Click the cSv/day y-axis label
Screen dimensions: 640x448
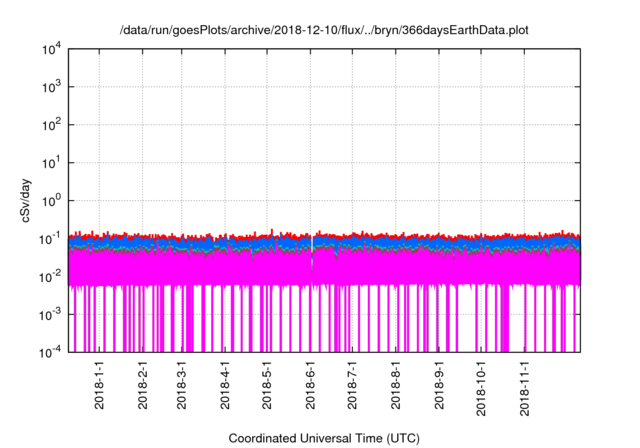[25, 200]
